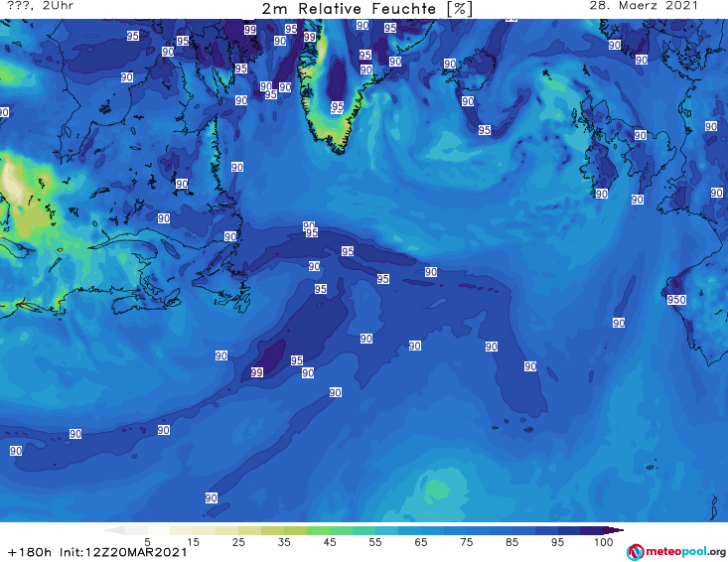This screenshot has width=728, height=562.
Task: Click the legend value '5'
Action: [x=147, y=542]
